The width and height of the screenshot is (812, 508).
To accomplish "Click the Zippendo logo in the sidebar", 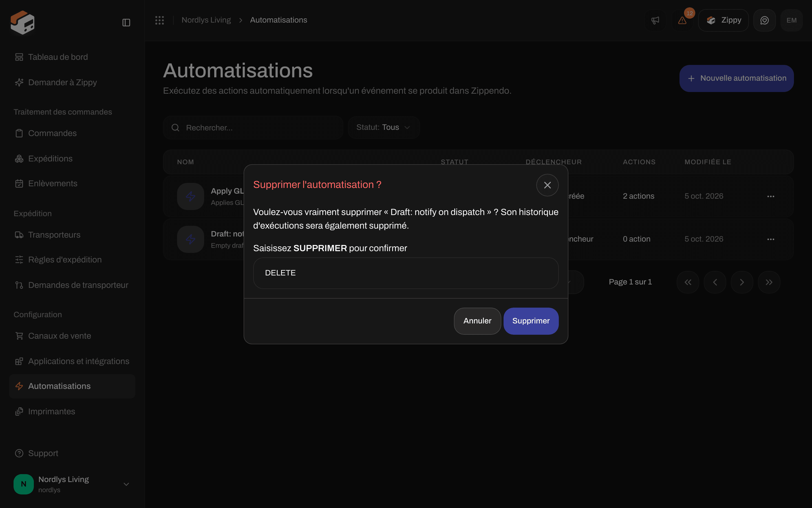I will coord(23,22).
